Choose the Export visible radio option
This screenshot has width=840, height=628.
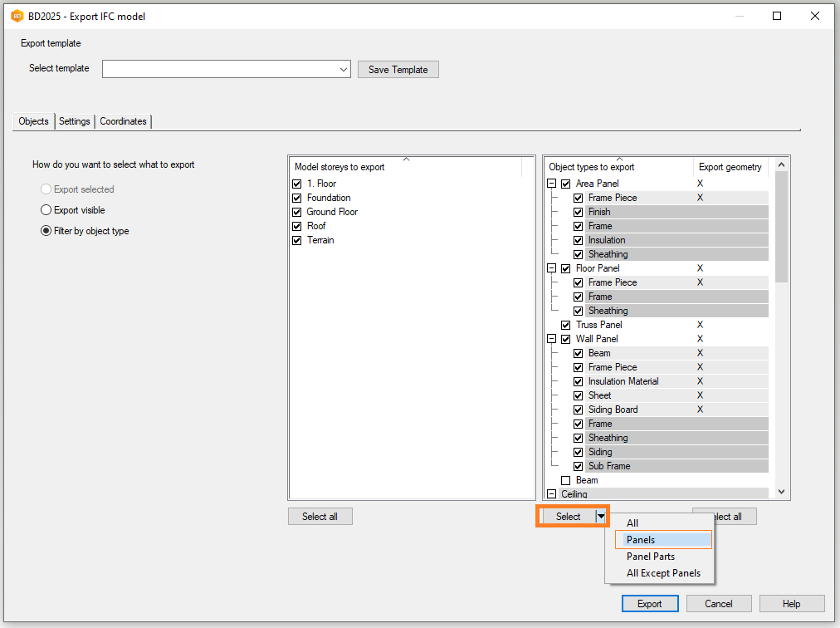(x=46, y=210)
